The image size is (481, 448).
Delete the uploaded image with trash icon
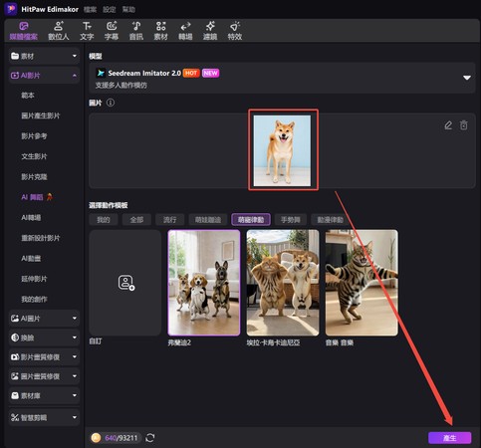tap(464, 125)
